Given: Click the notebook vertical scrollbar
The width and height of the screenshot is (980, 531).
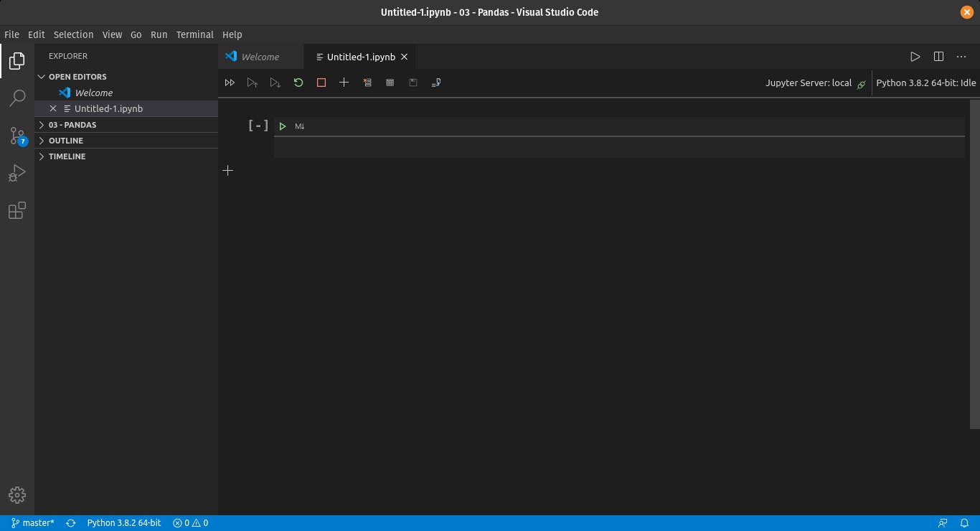Looking at the screenshot, I should click(974, 264).
